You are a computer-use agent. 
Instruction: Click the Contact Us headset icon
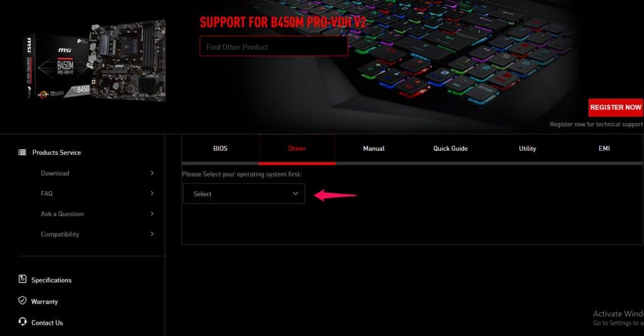(23, 323)
